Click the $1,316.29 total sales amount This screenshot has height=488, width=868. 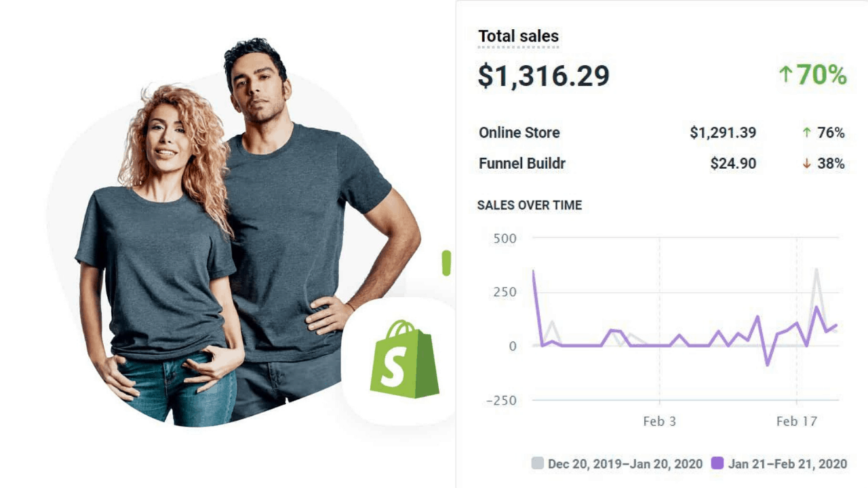[544, 76]
